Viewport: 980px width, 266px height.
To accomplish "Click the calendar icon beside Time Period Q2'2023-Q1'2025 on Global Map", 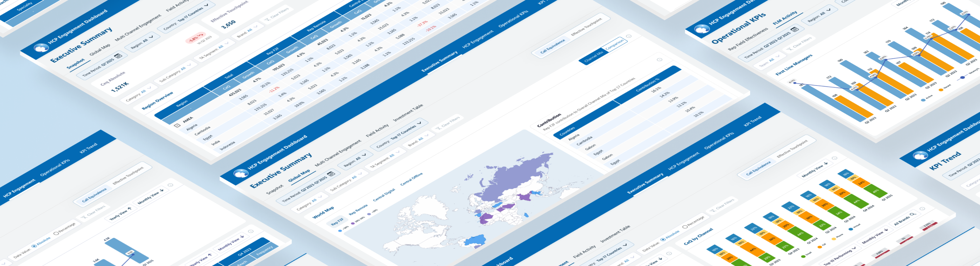I will 330,174.
